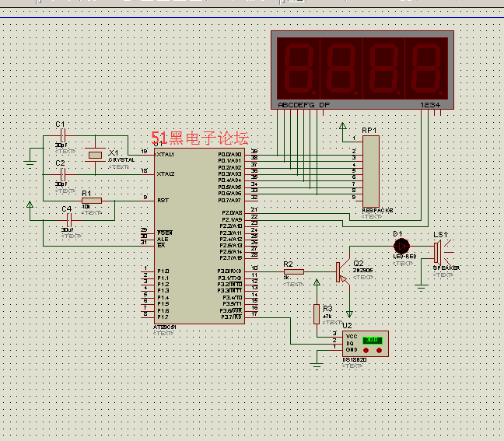Click the green DS18B20 temperature readout

(x=373, y=340)
